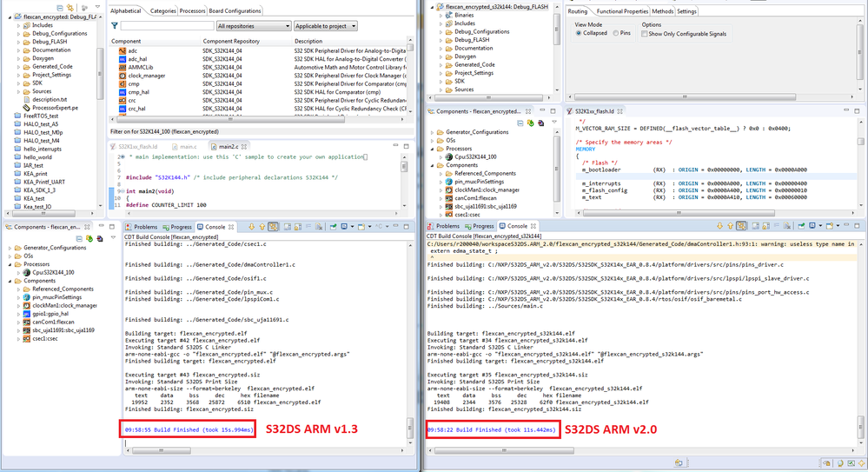Click the gpio1:gpio_hal component icon
This screenshot has width=868, height=472.
click(x=26, y=314)
